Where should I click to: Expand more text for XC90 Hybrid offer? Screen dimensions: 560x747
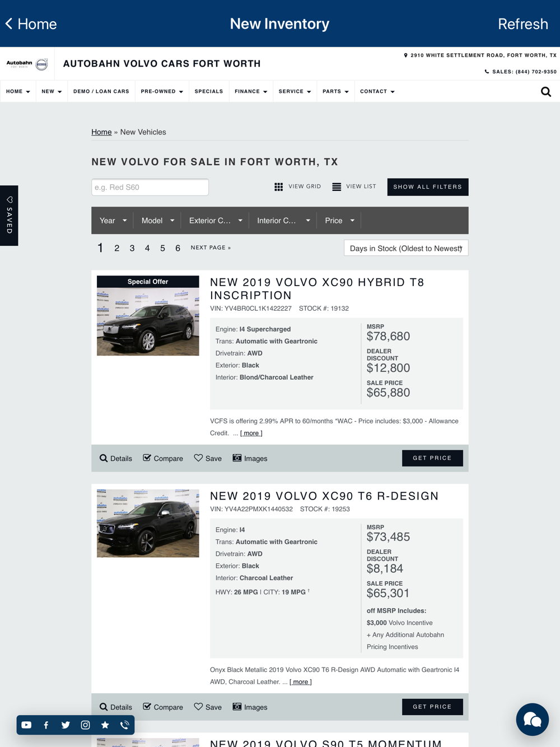coord(251,433)
